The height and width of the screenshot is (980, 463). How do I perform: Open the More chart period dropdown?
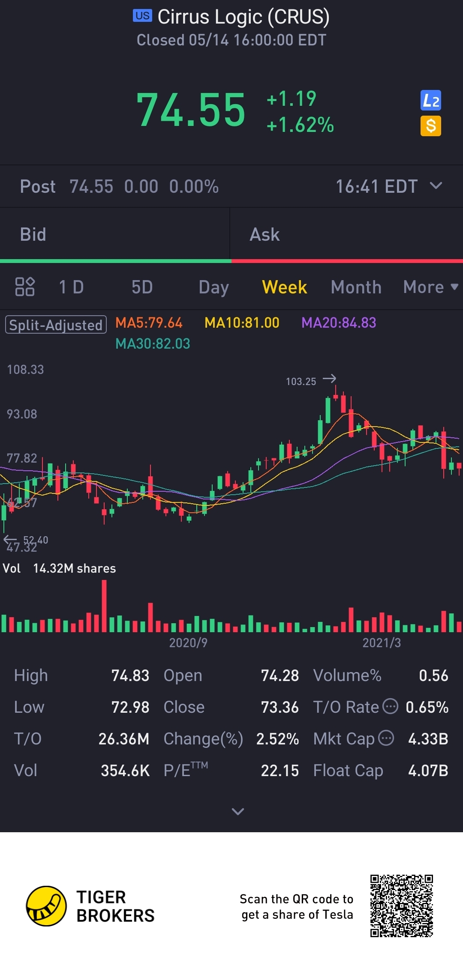point(431,287)
